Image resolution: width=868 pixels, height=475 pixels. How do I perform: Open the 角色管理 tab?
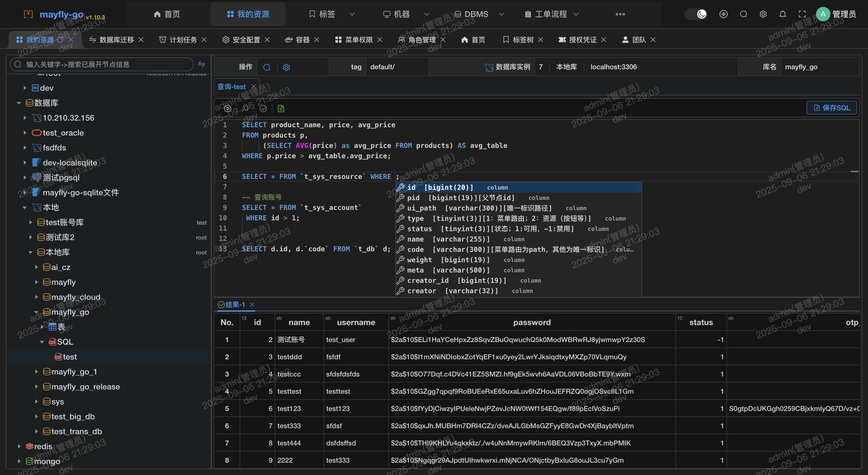(x=422, y=40)
